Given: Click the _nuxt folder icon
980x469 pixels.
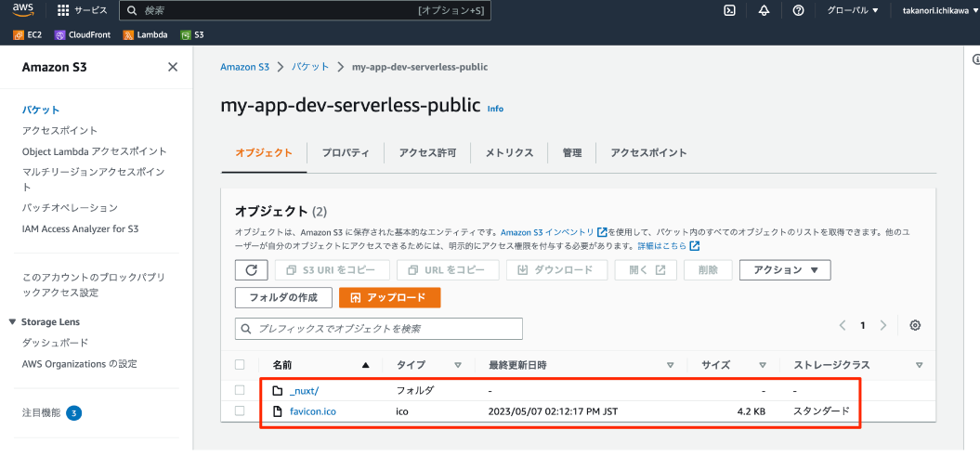Looking at the screenshot, I should click(278, 391).
